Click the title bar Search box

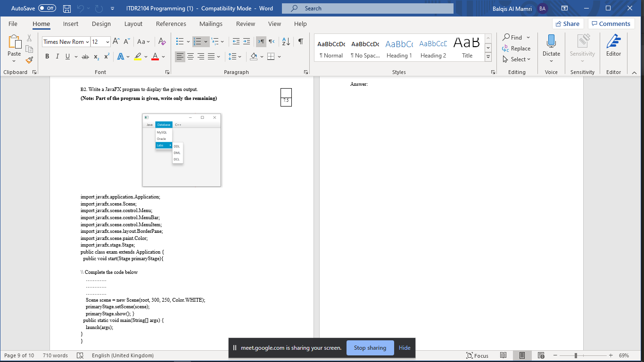tap(368, 8)
